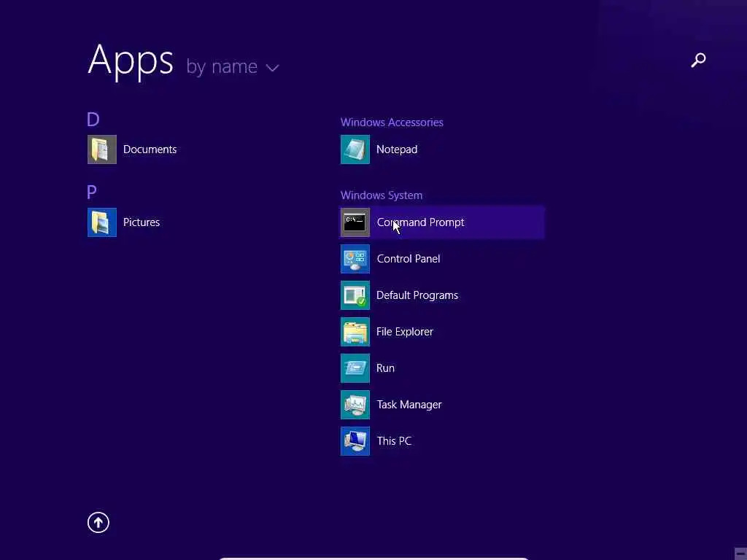Go back to Start with up-arrow button
747x560 pixels.
click(x=98, y=522)
